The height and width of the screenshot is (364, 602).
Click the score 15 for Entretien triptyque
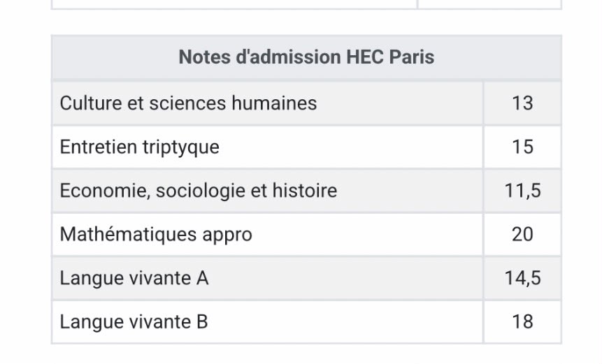(522, 147)
